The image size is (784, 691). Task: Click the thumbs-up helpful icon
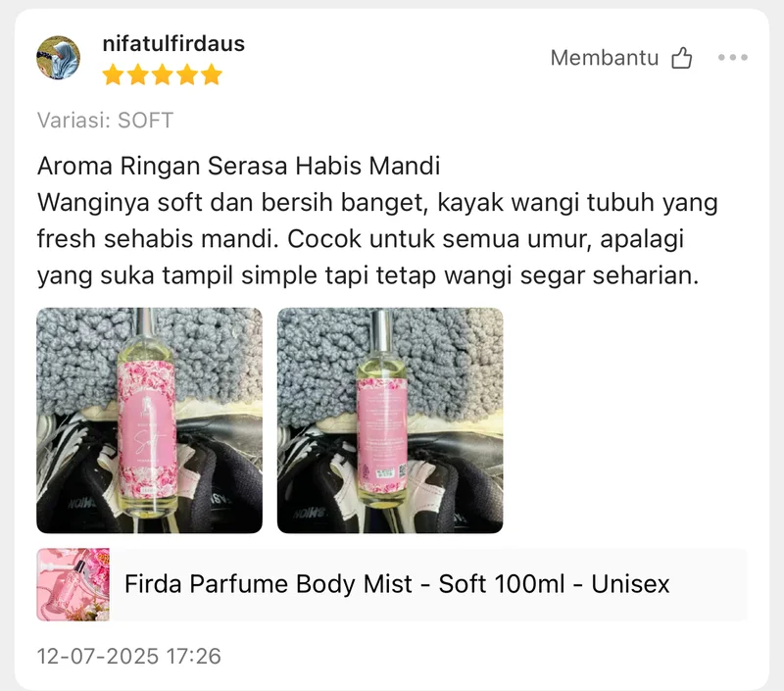[682, 58]
